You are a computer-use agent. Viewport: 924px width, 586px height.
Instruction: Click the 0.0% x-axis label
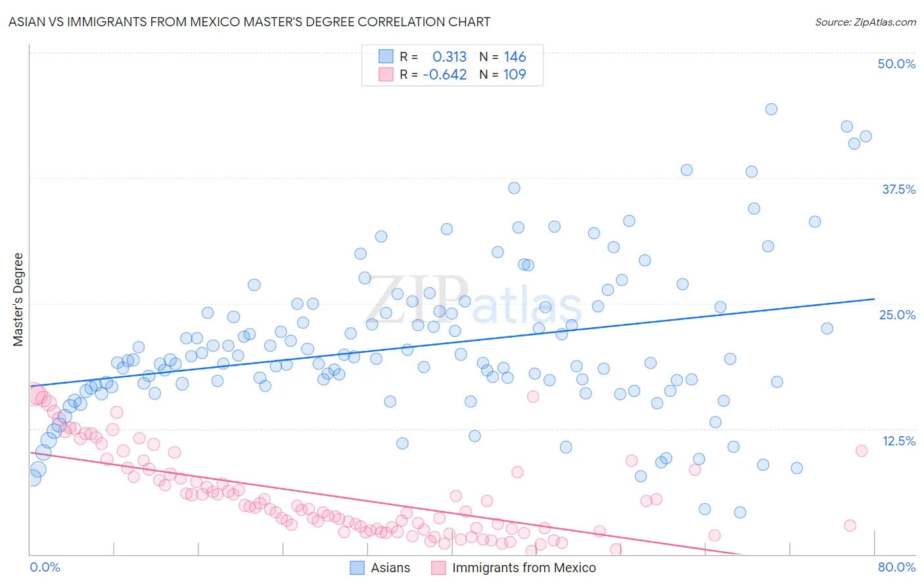[x=45, y=567]
